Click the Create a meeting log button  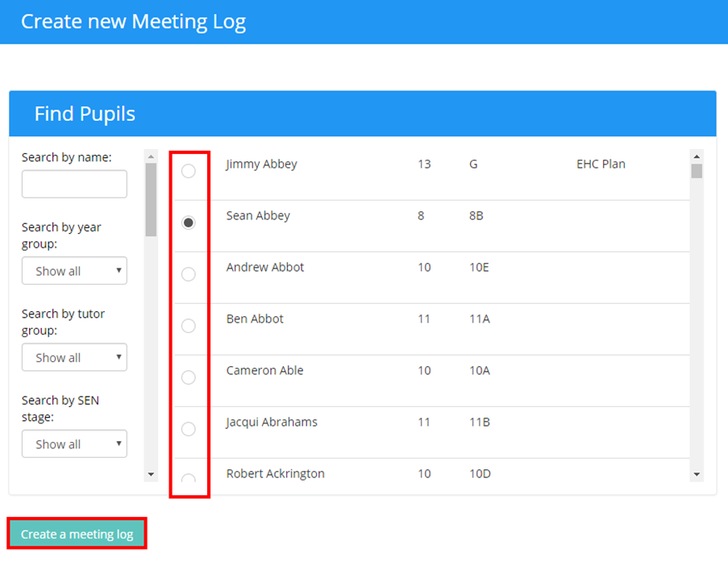tap(77, 533)
